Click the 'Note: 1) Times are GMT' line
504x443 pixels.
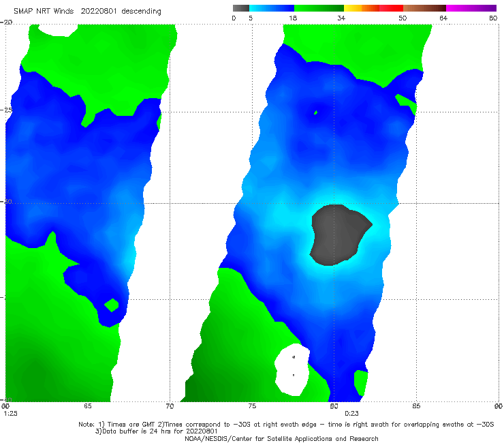tap(286, 425)
